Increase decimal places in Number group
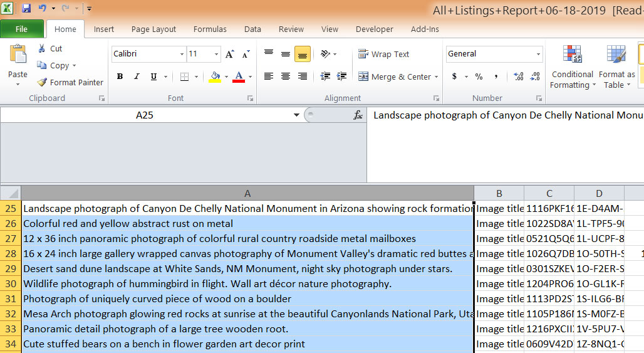The width and height of the screenshot is (644, 353). pos(518,76)
